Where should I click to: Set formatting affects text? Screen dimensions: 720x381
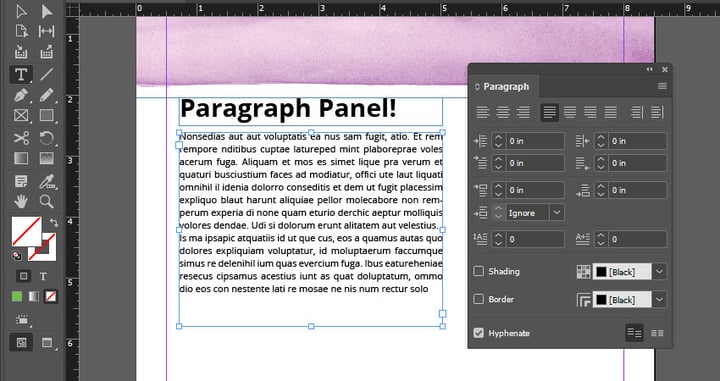point(43,276)
